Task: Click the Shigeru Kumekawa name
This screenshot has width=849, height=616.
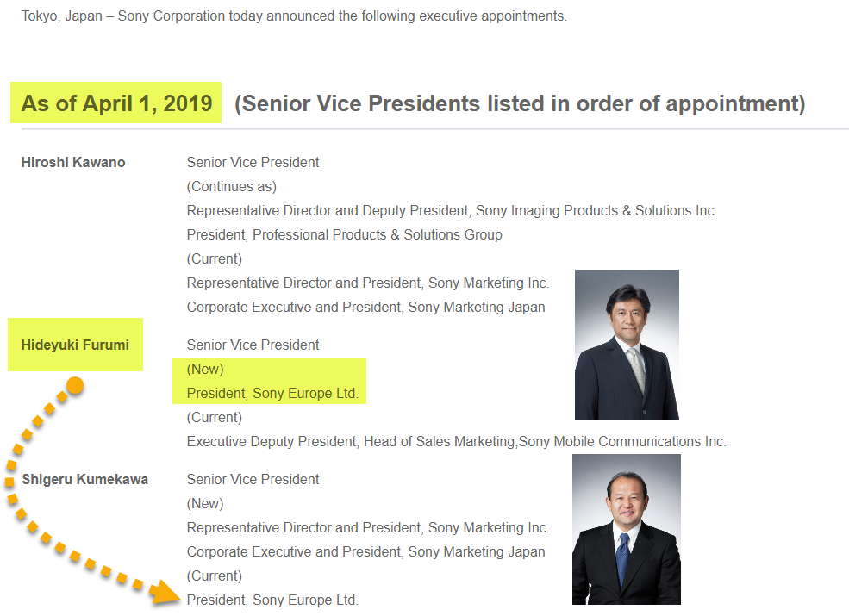Action: pos(84,479)
